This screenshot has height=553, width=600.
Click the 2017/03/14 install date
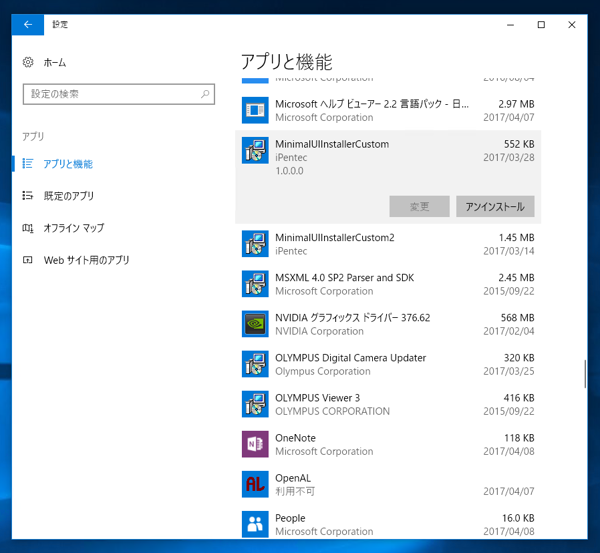(x=509, y=251)
